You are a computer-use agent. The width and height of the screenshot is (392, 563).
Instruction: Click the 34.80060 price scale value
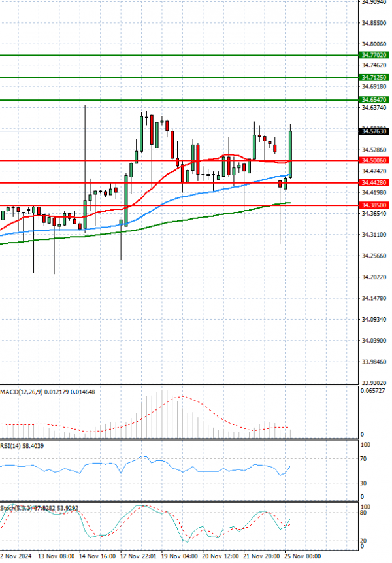pos(374,44)
